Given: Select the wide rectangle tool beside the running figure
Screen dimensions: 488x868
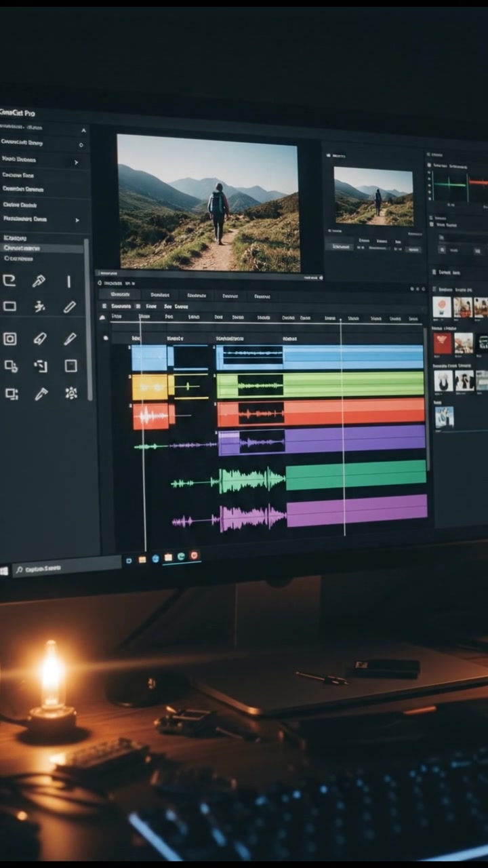Looking at the screenshot, I should pos(9,307).
